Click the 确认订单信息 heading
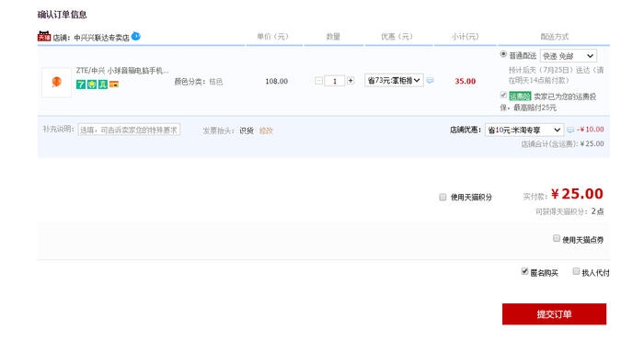644x341 pixels. tap(62, 15)
